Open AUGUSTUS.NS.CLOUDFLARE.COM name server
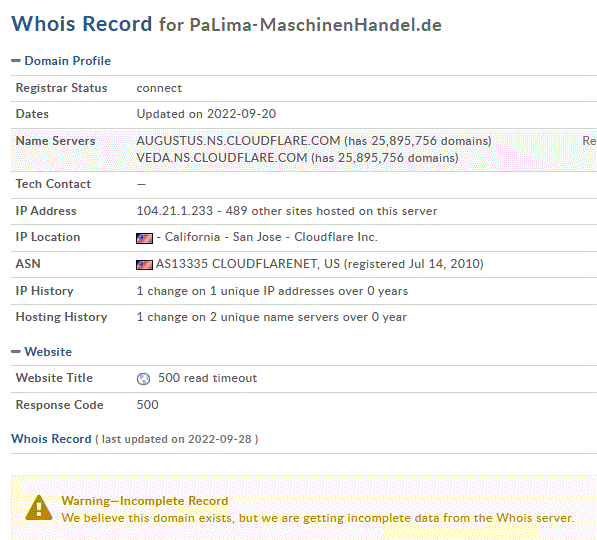The width and height of the screenshot is (597, 540). coord(238,141)
